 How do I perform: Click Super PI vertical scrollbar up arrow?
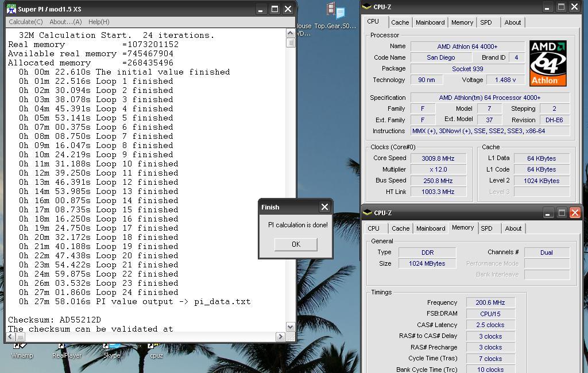290,33
